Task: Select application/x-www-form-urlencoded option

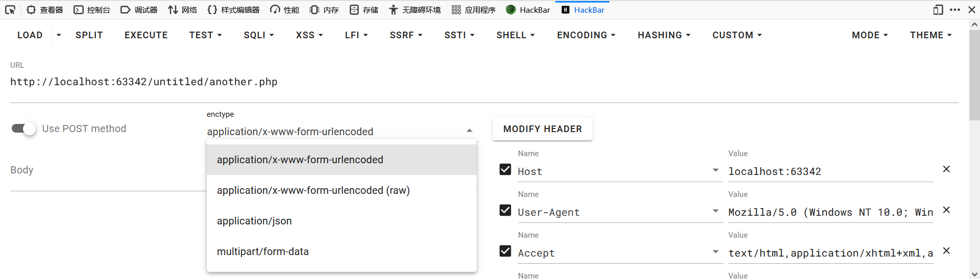Action: (341, 160)
